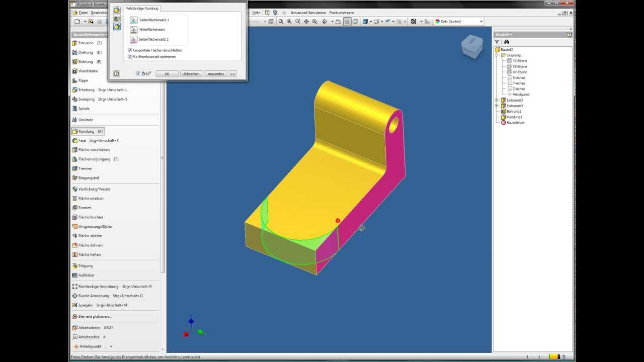The height and width of the screenshot is (362, 644).
Task: Select the Vollständige Rundung tab
Action: [142, 8]
